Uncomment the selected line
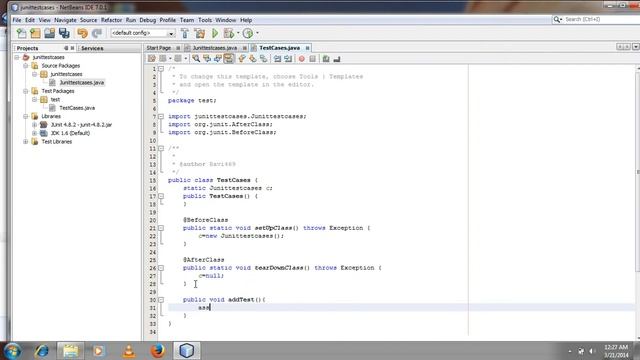Image resolution: width=640 pixels, height=360 pixels. click(x=337, y=59)
